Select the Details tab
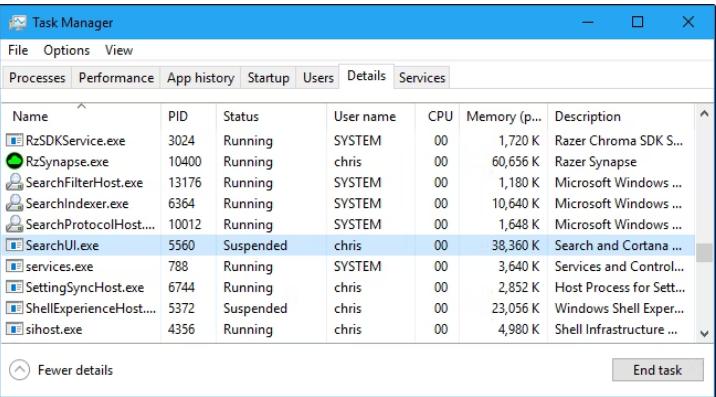The height and width of the screenshot is (397, 716). (x=366, y=76)
